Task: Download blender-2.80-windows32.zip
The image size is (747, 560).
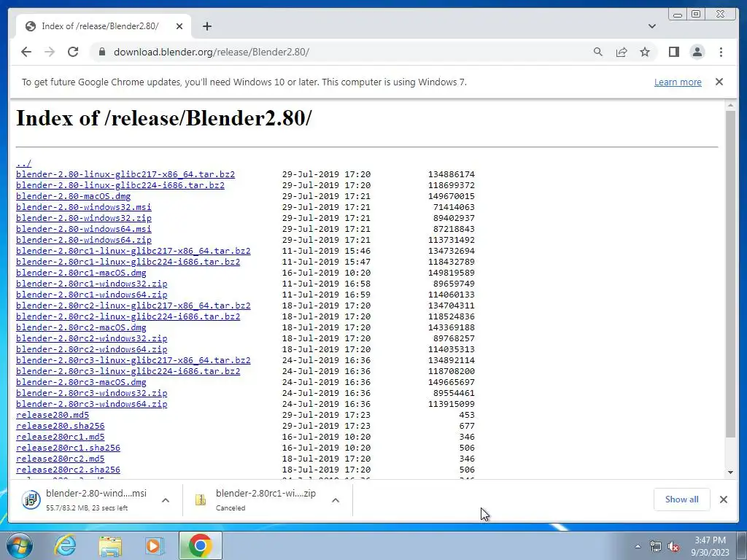Action: [x=83, y=218]
